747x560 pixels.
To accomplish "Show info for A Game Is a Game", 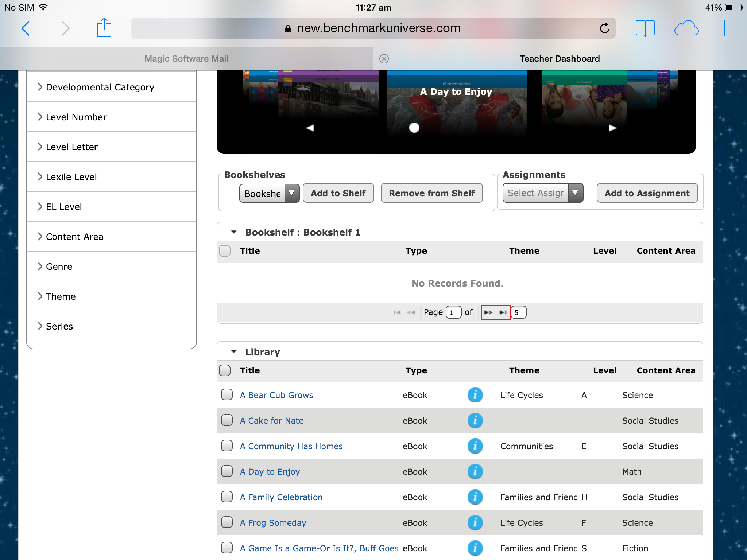I will pyautogui.click(x=475, y=548).
